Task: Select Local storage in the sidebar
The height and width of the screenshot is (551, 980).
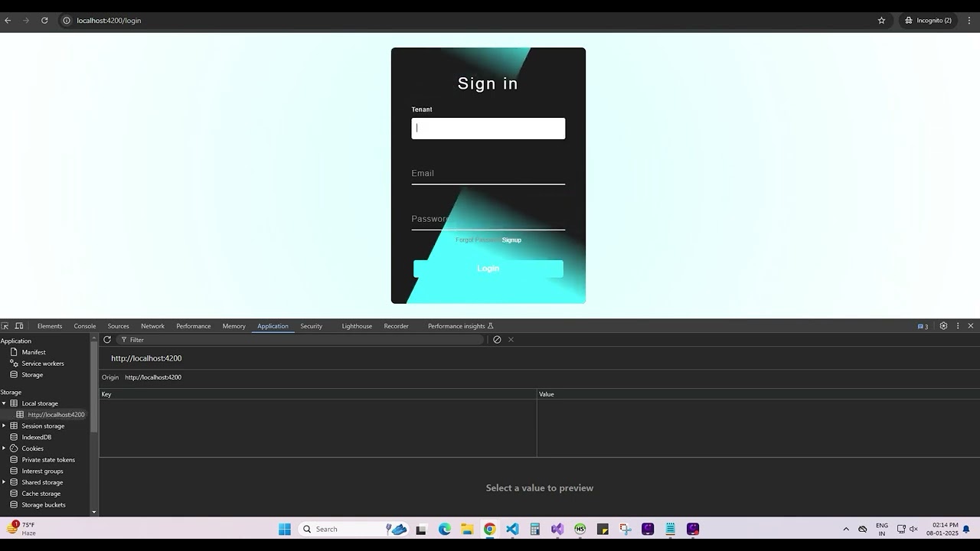Action: 40,403
